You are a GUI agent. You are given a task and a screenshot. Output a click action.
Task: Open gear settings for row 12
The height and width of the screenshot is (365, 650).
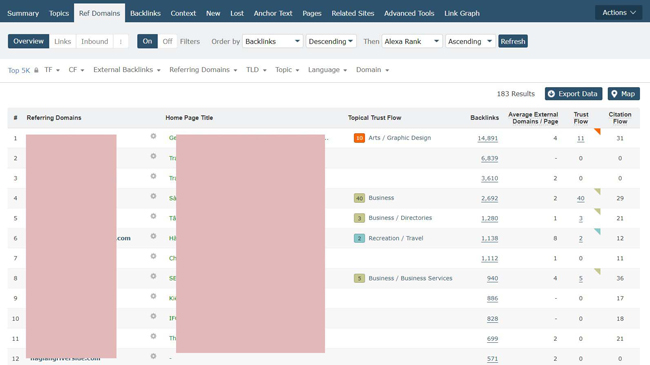(x=153, y=356)
